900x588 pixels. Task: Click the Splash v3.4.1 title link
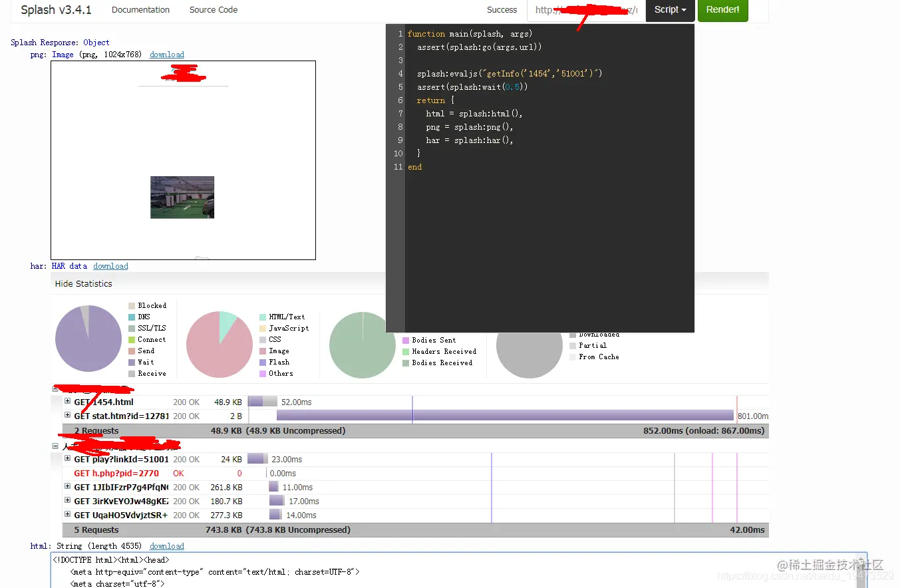57,10
